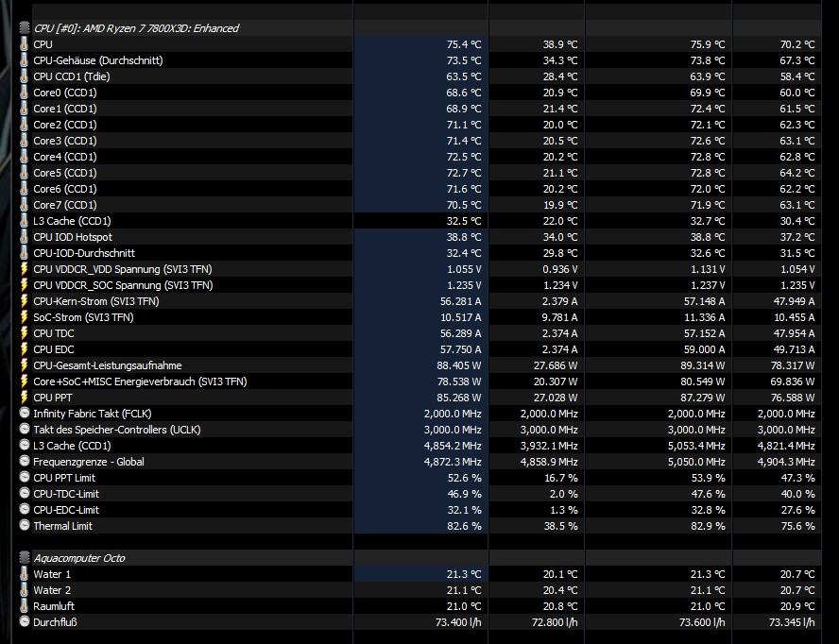
Task: Click lightning icon for CPU VDDCR_SOC Spannung
Action: 24,284
